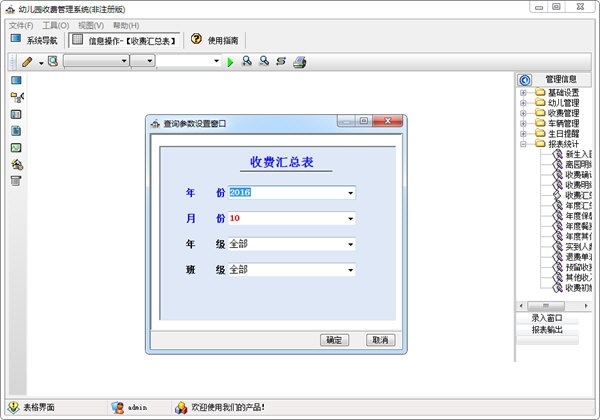This screenshot has width=600, height=420.
Task: Switch to the 系统导航 tab
Action: tap(34, 40)
